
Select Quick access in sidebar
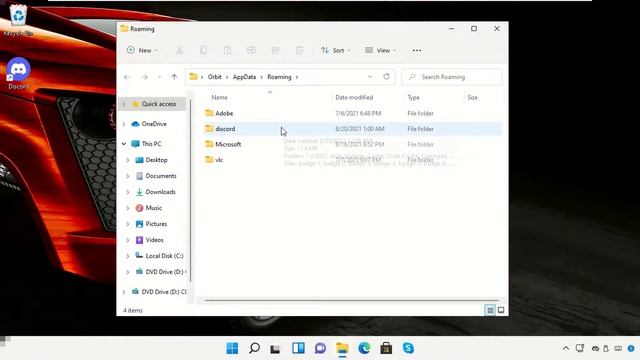point(158,104)
